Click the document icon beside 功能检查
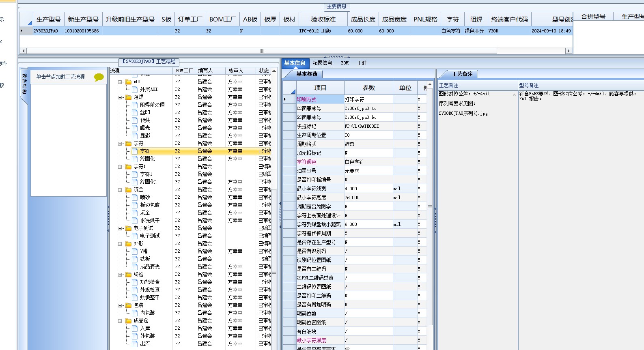Screen dimensions: 644x350 (135, 282)
